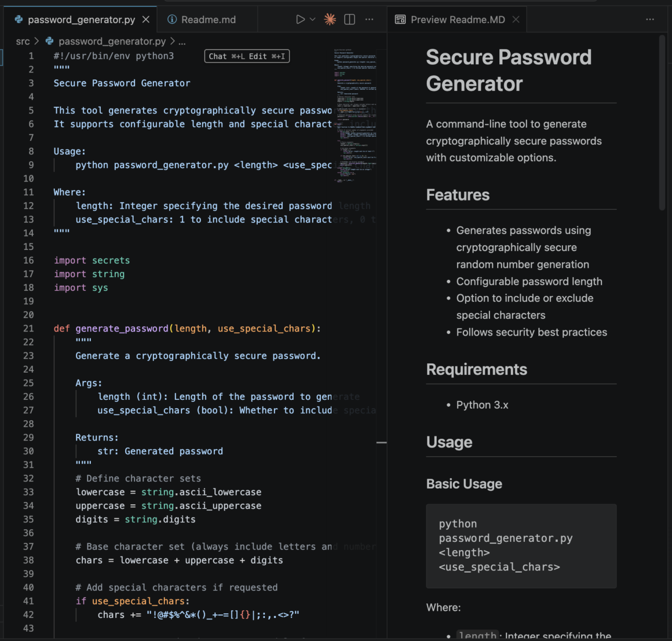
Task: Click the generate_password function name
Action: coord(122,329)
